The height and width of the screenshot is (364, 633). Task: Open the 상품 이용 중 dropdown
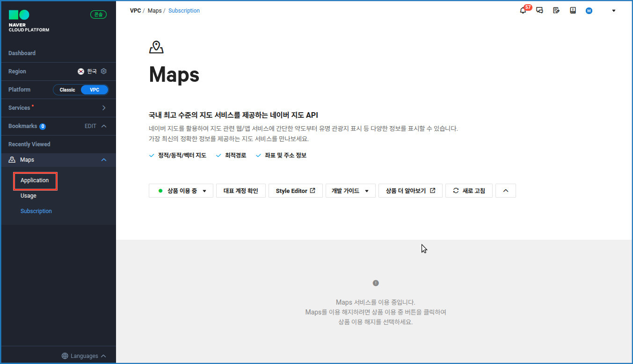[181, 191]
